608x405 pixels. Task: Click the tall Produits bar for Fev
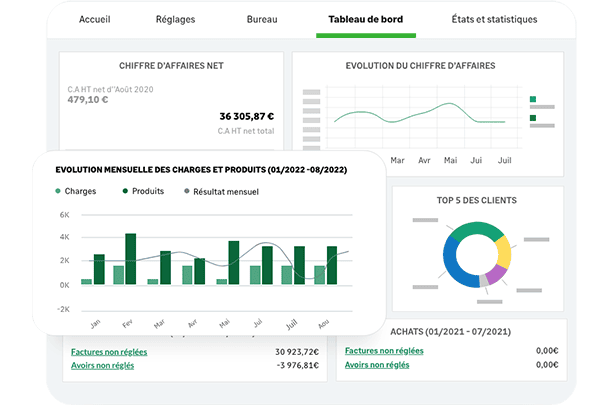(x=131, y=259)
